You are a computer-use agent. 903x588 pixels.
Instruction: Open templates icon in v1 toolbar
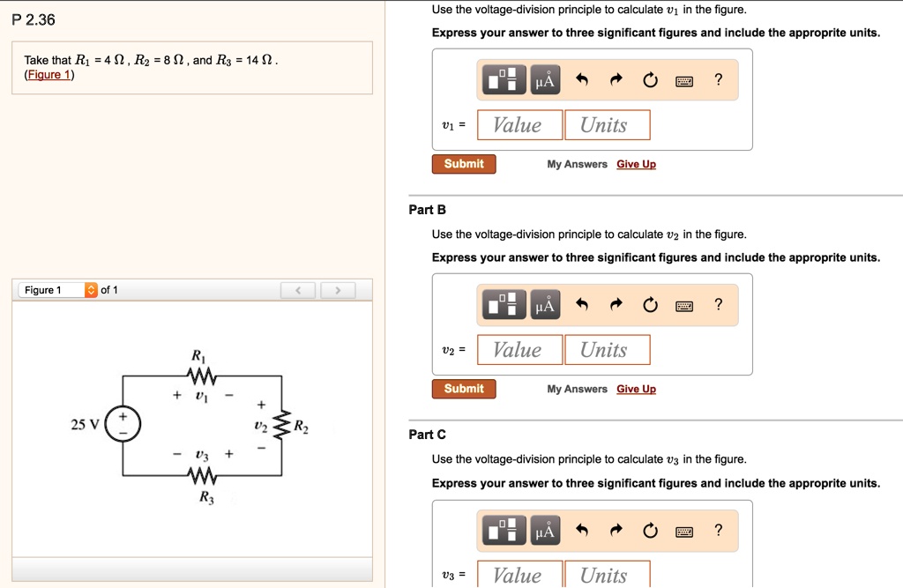[504, 79]
